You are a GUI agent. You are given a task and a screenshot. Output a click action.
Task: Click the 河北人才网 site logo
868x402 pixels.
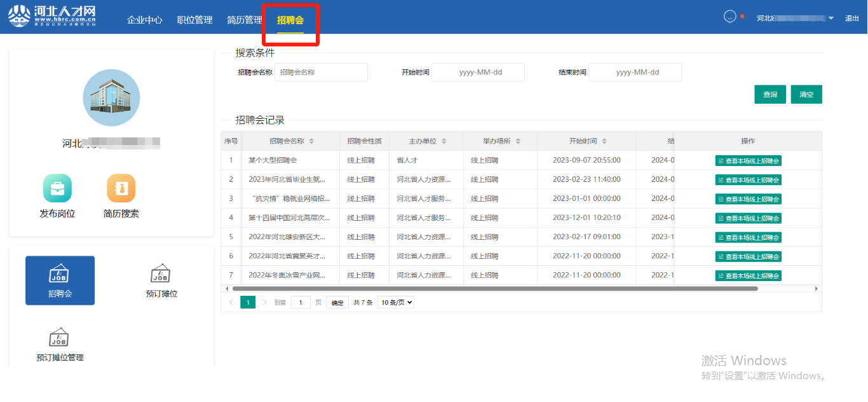pos(52,17)
